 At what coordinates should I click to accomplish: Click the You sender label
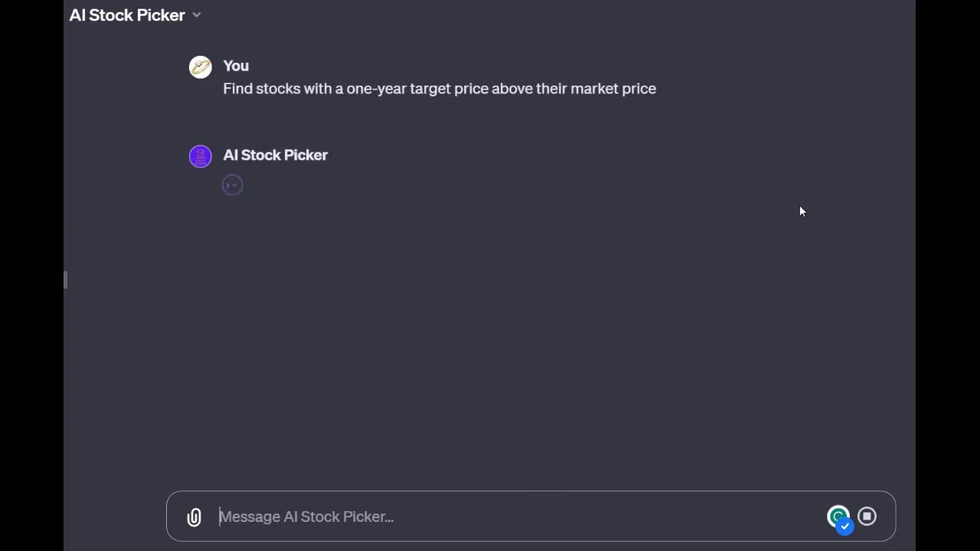[236, 66]
